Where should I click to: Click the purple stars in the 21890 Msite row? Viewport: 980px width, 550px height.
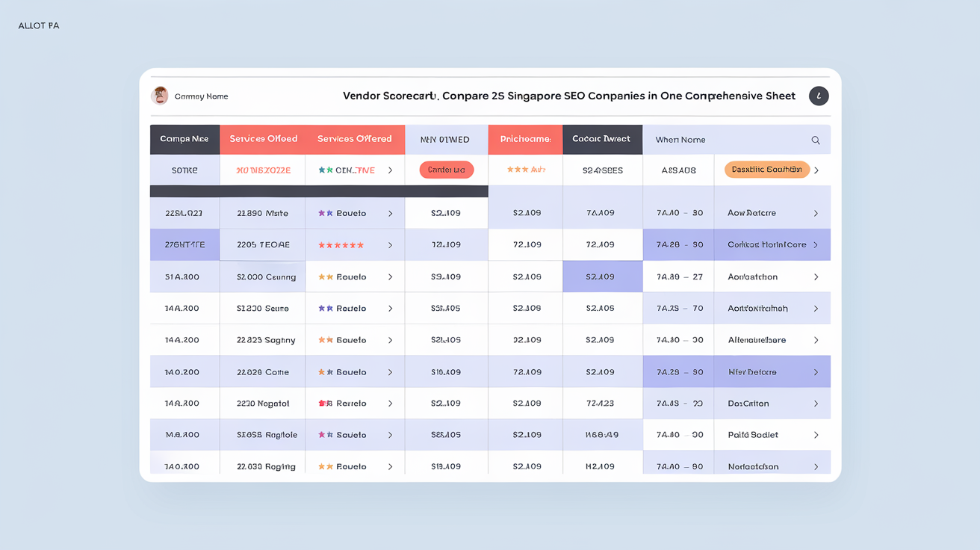(x=326, y=214)
